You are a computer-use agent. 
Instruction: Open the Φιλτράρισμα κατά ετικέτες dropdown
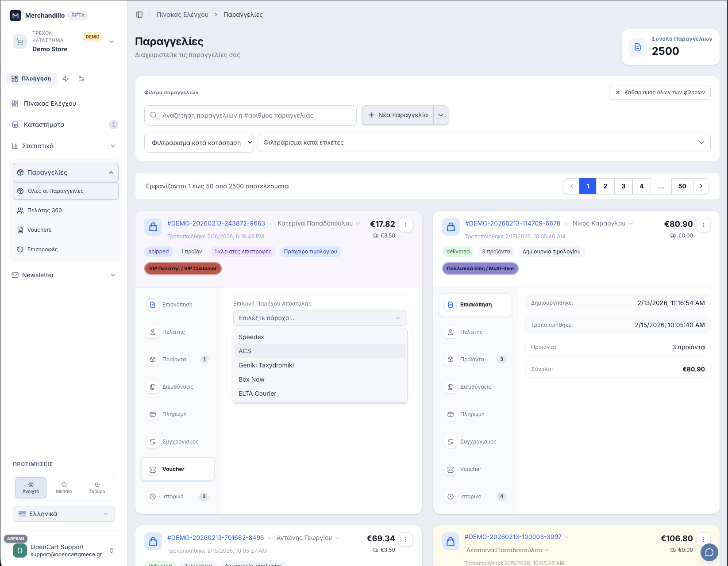click(x=484, y=142)
